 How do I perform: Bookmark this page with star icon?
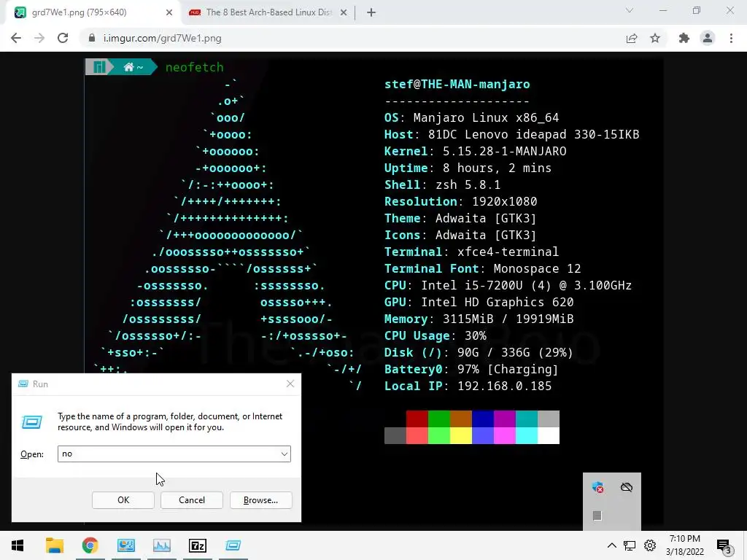[x=655, y=38]
